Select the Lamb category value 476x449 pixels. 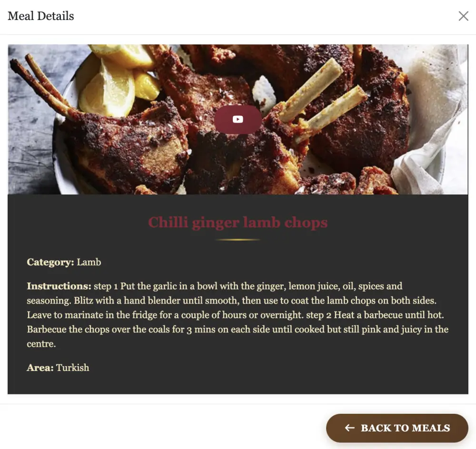(89, 262)
